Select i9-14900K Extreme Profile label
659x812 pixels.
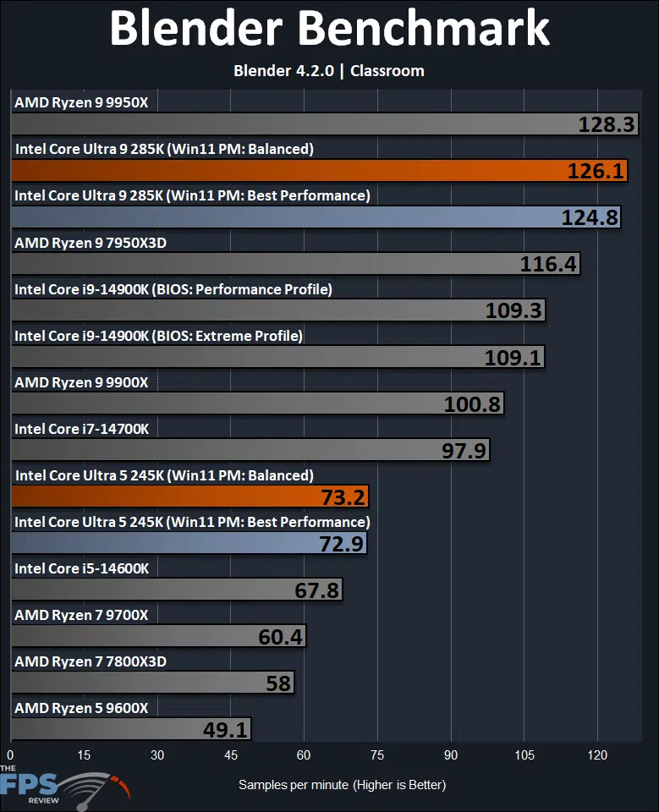point(158,336)
